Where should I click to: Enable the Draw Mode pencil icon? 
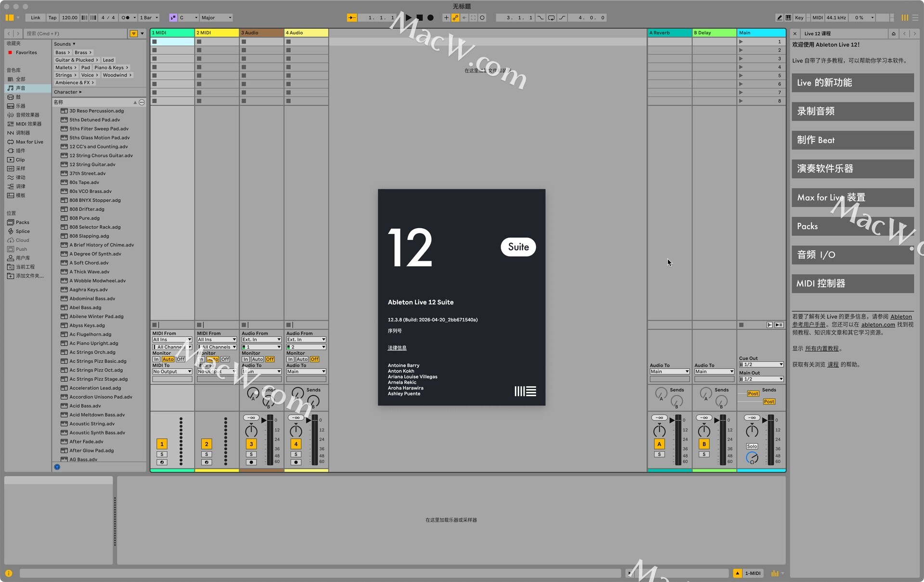(779, 18)
